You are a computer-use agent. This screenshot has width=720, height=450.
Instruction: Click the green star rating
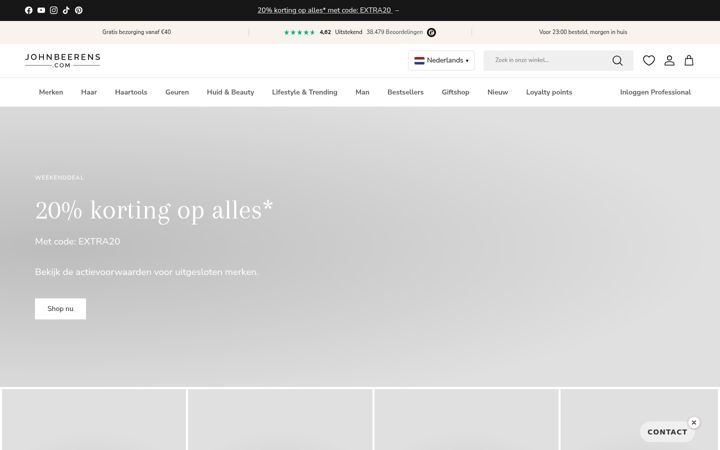tap(299, 33)
